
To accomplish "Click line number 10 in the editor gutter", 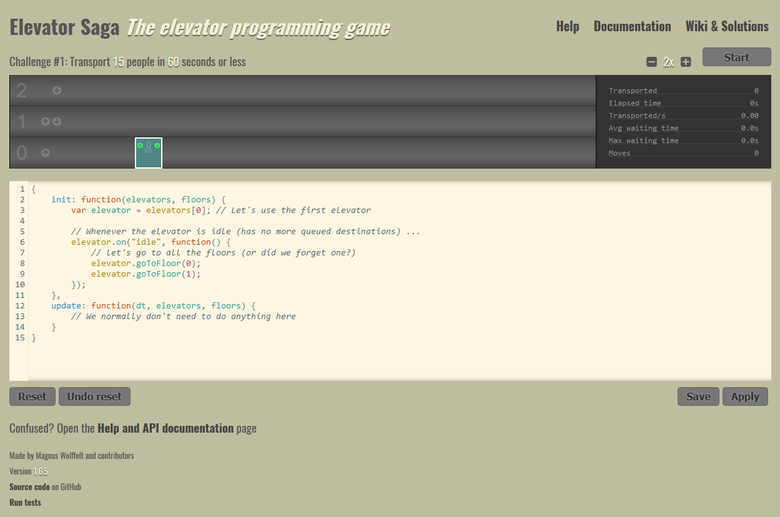I will pos(20,285).
